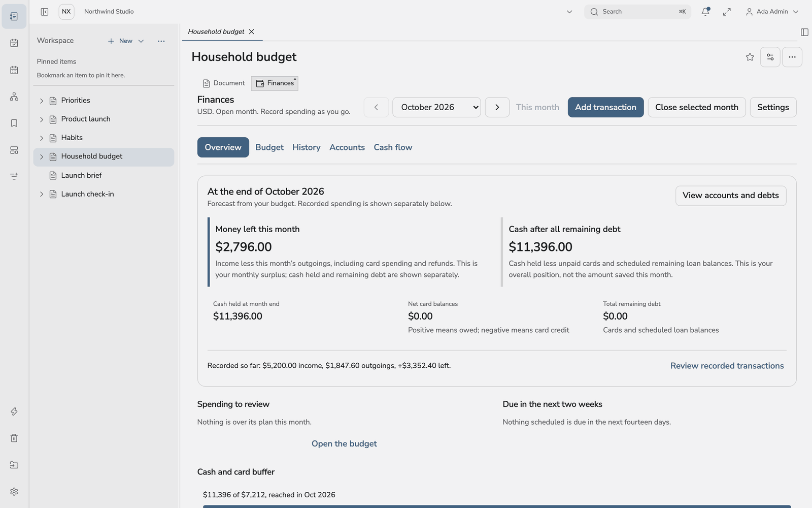This screenshot has height=508, width=812.
Task: Open Workspace more-options ellipsis
Action: coord(161,41)
